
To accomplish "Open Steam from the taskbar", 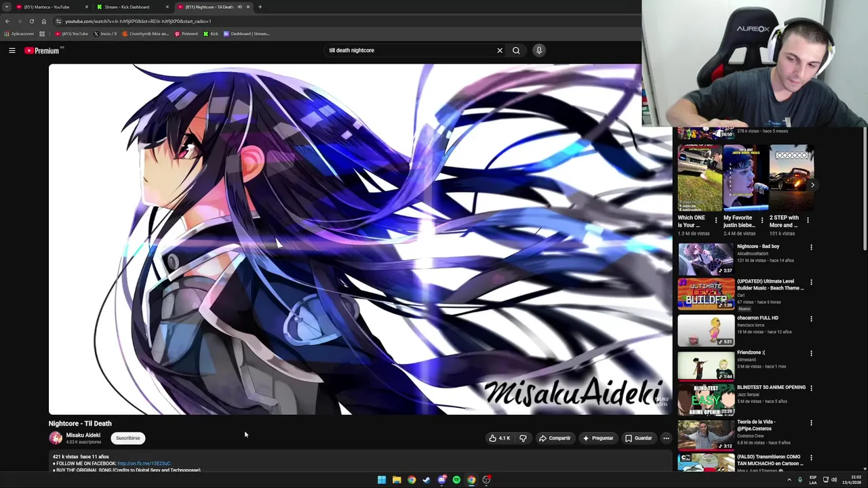I will point(427,480).
